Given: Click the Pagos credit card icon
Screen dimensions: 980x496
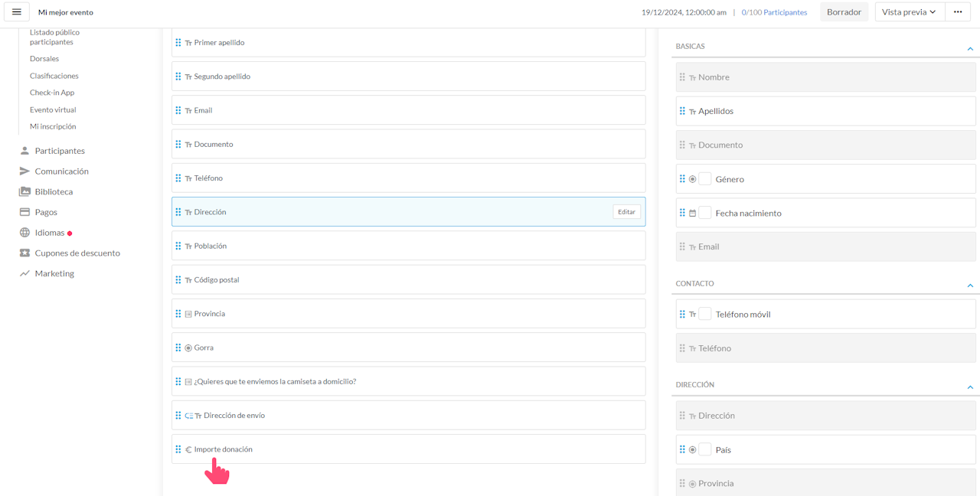Looking at the screenshot, I should [x=24, y=212].
